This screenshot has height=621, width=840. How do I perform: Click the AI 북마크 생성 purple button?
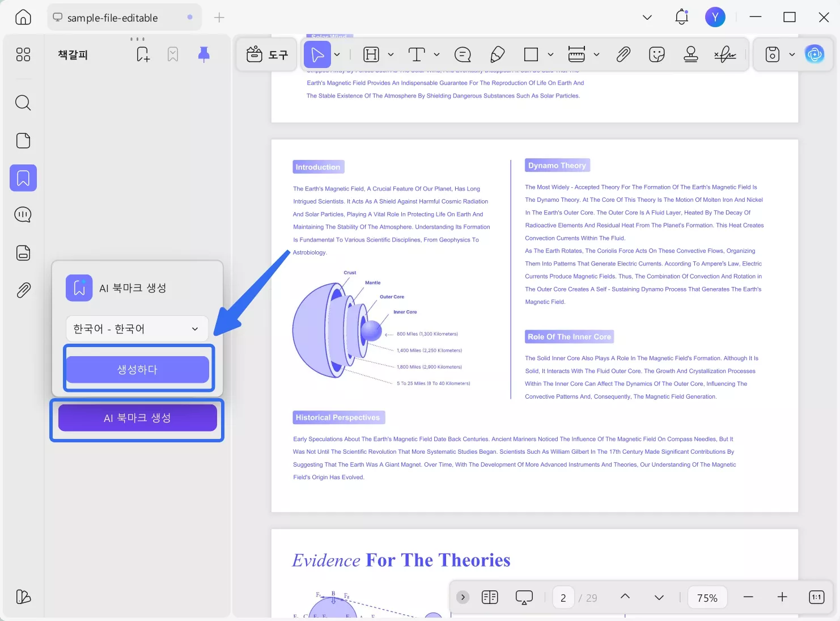click(x=138, y=418)
